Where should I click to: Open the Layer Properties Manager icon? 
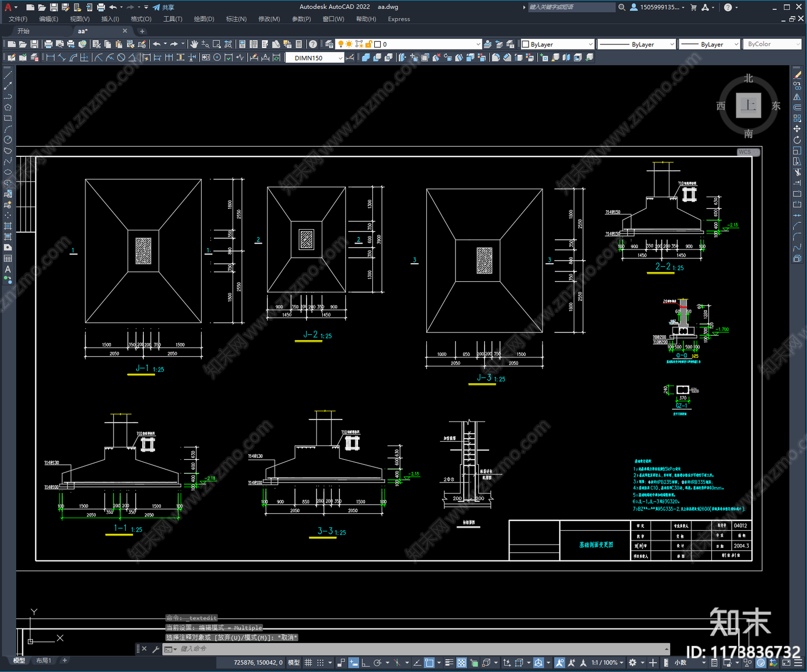tap(329, 44)
